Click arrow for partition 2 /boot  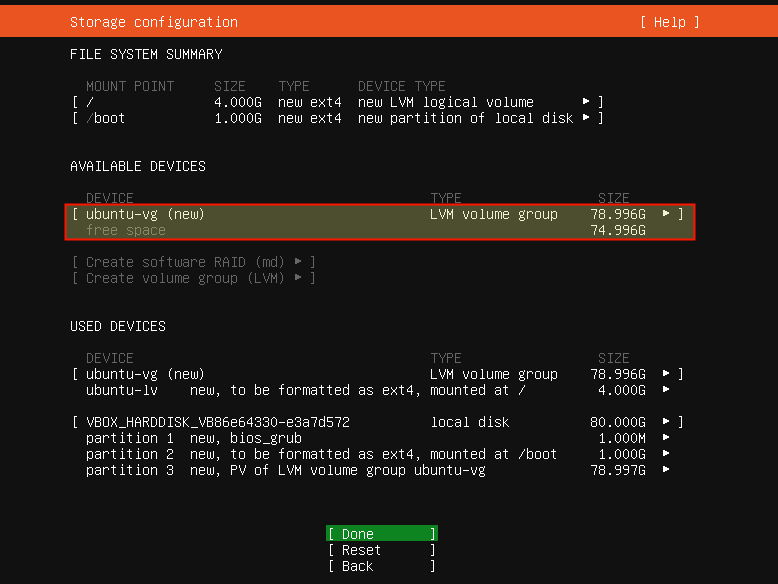tap(666, 454)
